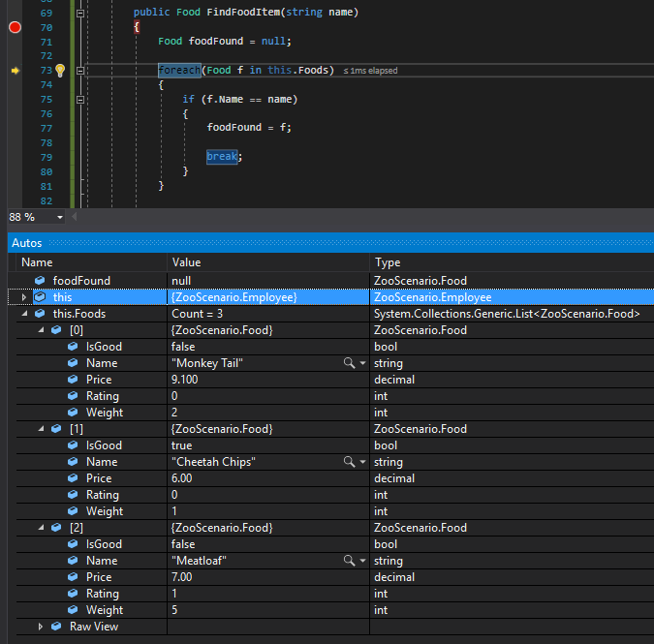
Task: Click the lightbulb quick actions icon
Action: click(59, 71)
